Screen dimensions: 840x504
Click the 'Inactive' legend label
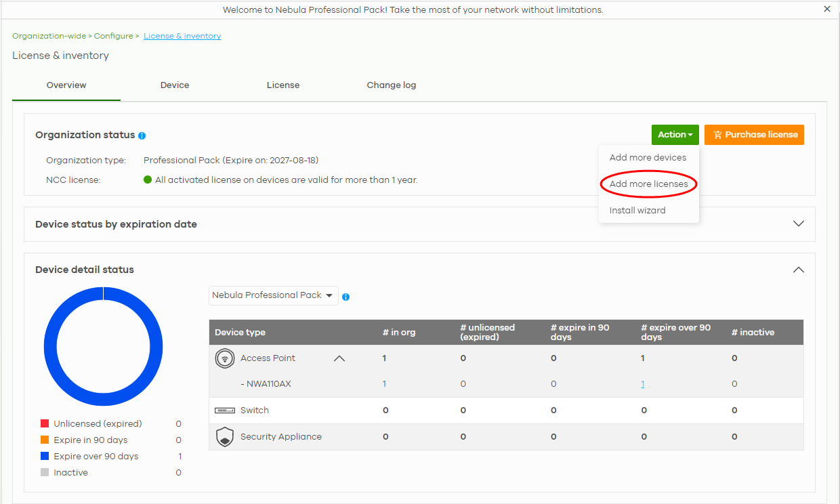pos(71,472)
